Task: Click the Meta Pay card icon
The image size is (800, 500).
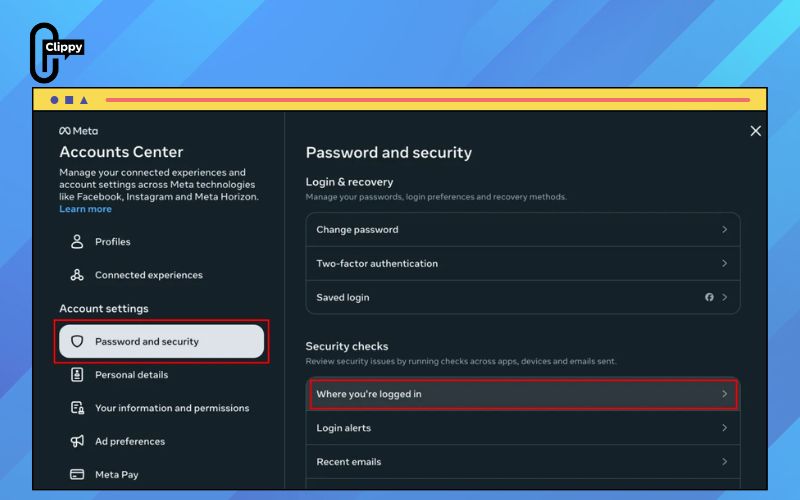Action: (x=77, y=474)
